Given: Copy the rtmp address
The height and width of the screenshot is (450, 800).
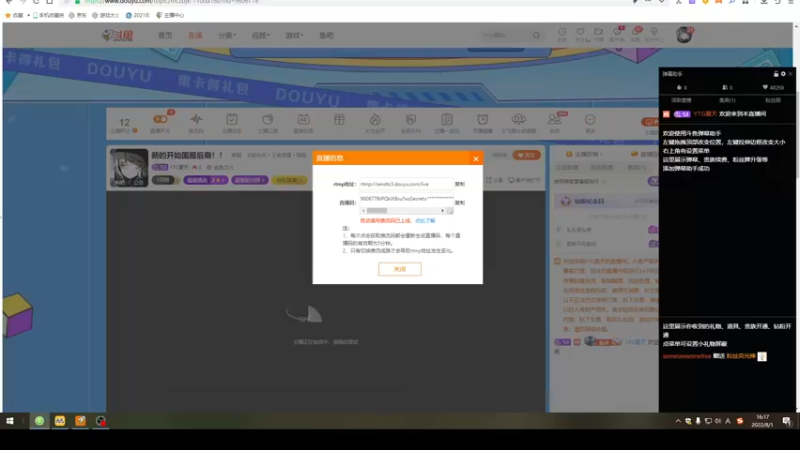Looking at the screenshot, I should [x=460, y=184].
